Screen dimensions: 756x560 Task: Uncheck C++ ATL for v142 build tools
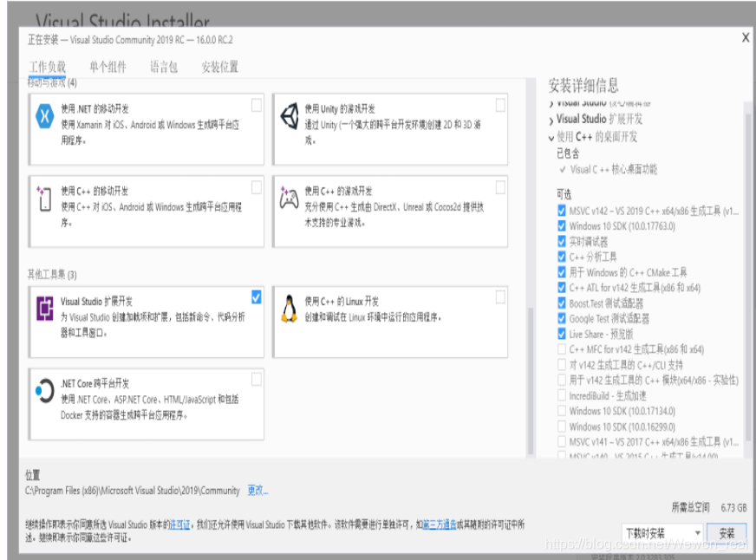562,288
